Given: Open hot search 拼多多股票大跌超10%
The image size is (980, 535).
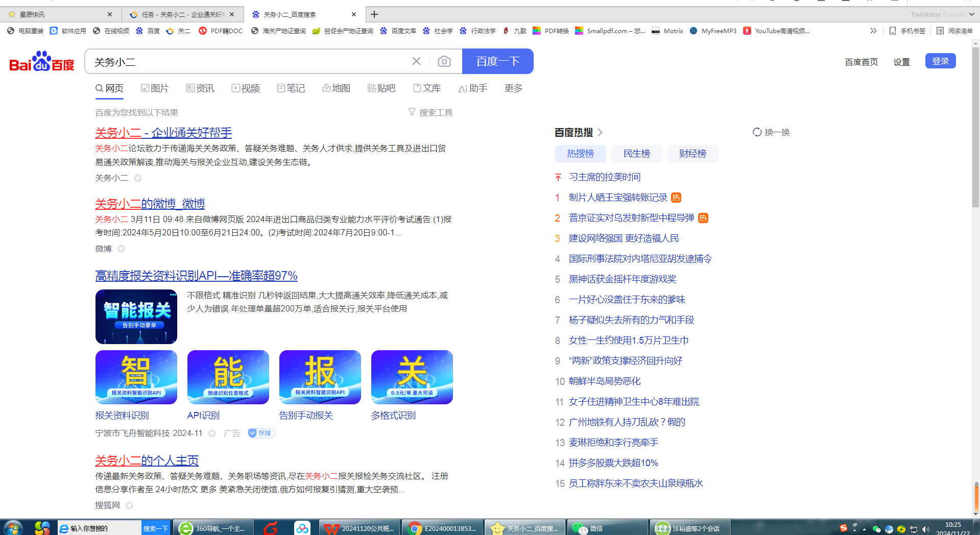Looking at the screenshot, I should [x=613, y=463].
